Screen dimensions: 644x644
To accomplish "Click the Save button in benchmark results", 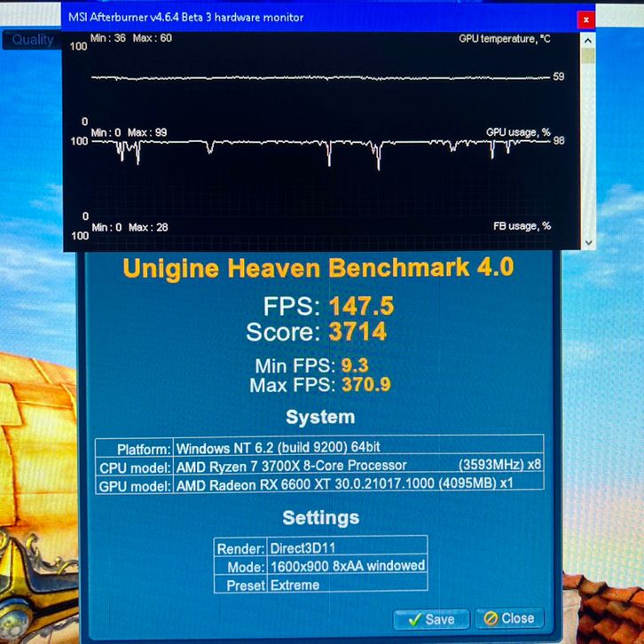I will point(431,618).
